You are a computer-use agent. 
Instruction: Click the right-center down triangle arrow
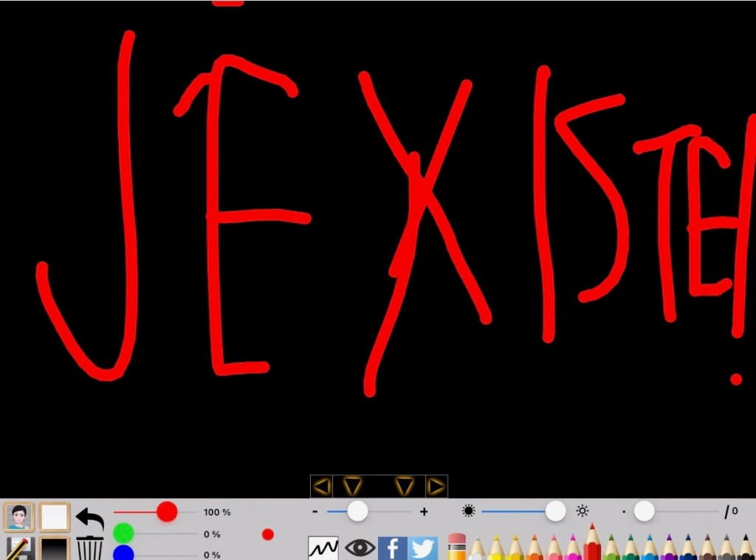pos(404,486)
